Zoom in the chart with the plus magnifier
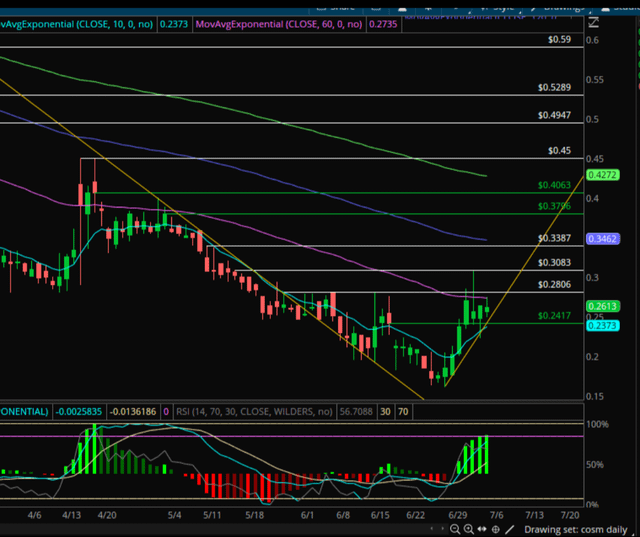640x537 pixels. (469, 530)
